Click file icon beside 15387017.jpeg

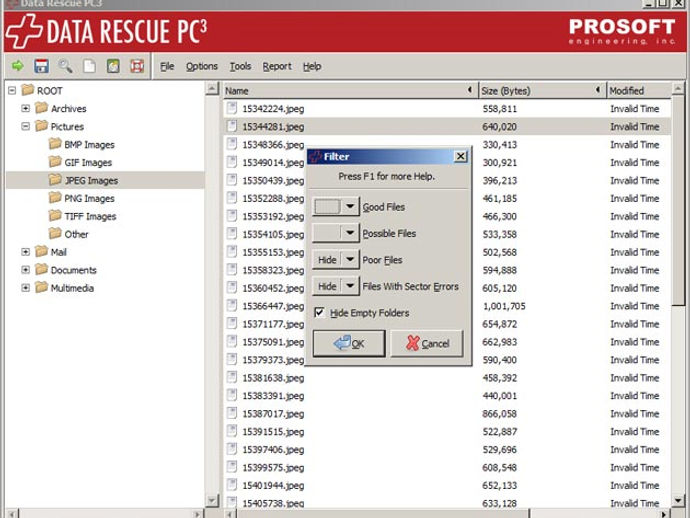(231, 413)
